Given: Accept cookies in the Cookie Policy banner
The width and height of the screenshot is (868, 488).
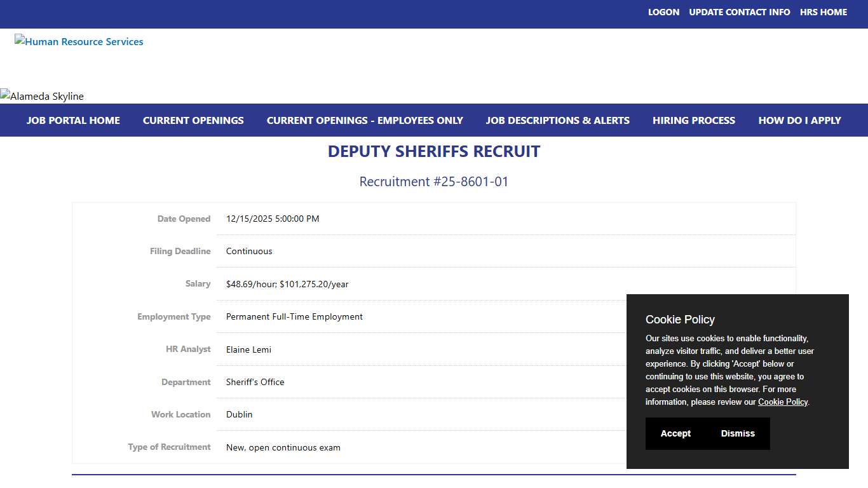Looking at the screenshot, I should coord(675,433).
